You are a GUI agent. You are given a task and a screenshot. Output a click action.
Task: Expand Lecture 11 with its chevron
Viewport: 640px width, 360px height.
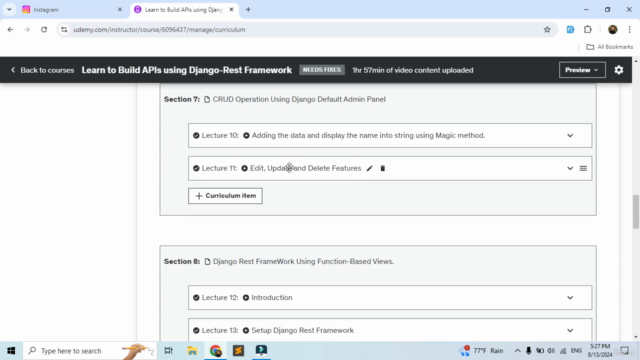click(570, 168)
